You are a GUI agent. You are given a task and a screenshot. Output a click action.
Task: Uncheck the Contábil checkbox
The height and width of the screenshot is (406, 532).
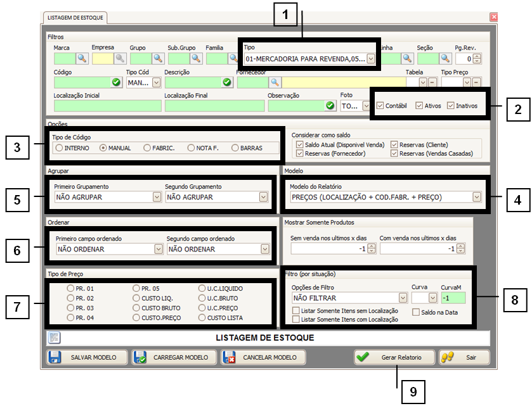[380, 106]
